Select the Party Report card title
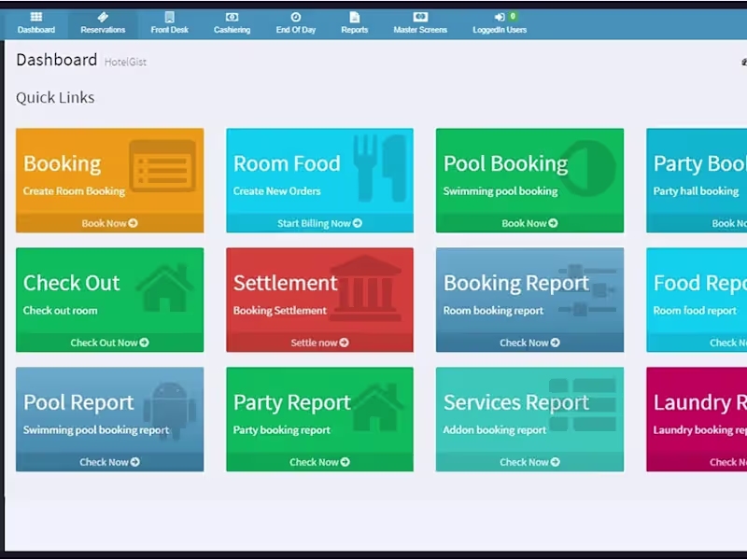The image size is (747, 560). 292,402
